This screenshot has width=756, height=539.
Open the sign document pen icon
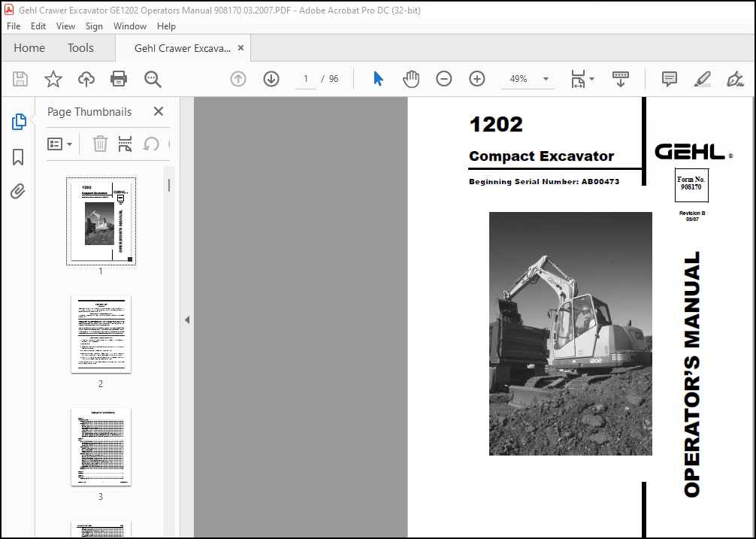pos(735,79)
